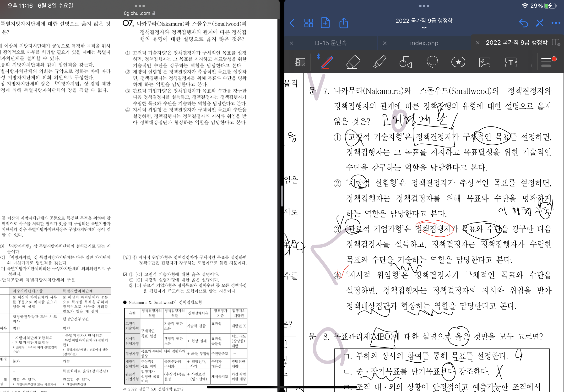The image size is (564, 392).
Task: Switch to the D-15 문단속 tab
Action: [x=331, y=43]
